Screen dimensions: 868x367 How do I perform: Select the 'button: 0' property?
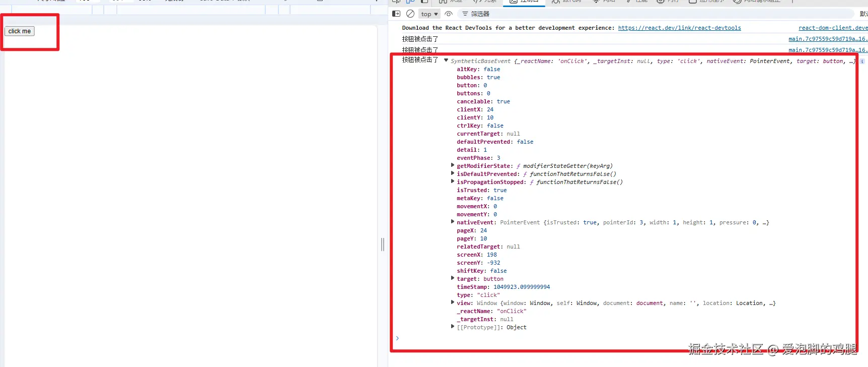tap(472, 86)
